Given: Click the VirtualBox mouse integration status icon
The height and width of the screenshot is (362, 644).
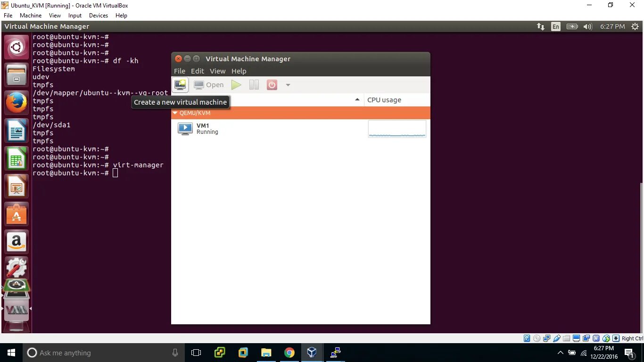Looking at the screenshot, I should coord(606,338).
